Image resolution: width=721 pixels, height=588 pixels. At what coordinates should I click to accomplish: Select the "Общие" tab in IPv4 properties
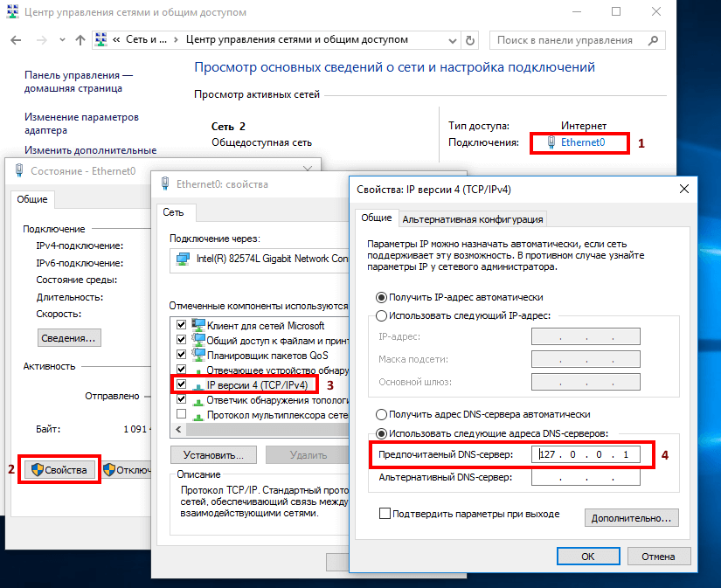pos(376,218)
